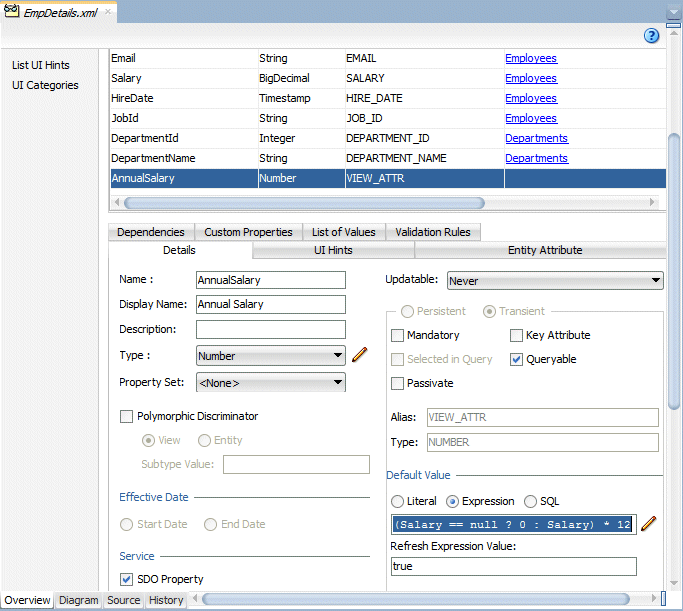Image resolution: width=683 pixels, height=611 pixels.
Task: Close the EmpDetails.xml tab
Action: [x=108, y=12]
